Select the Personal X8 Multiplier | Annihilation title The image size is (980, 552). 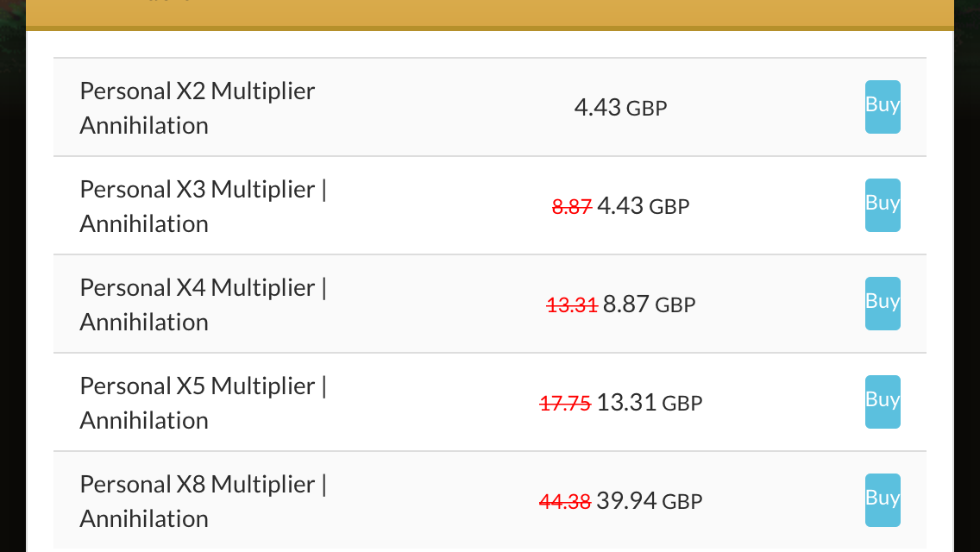203,501
